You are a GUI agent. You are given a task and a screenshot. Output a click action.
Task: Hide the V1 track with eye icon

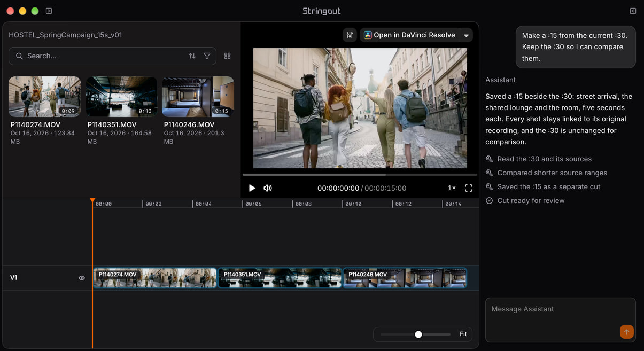click(x=82, y=278)
